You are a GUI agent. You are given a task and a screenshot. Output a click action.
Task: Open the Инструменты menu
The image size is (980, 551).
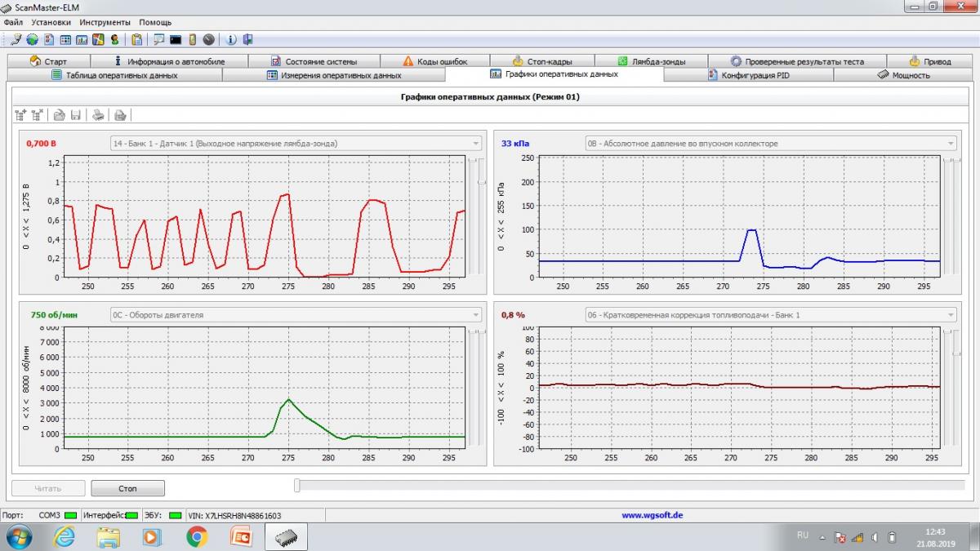[106, 22]
